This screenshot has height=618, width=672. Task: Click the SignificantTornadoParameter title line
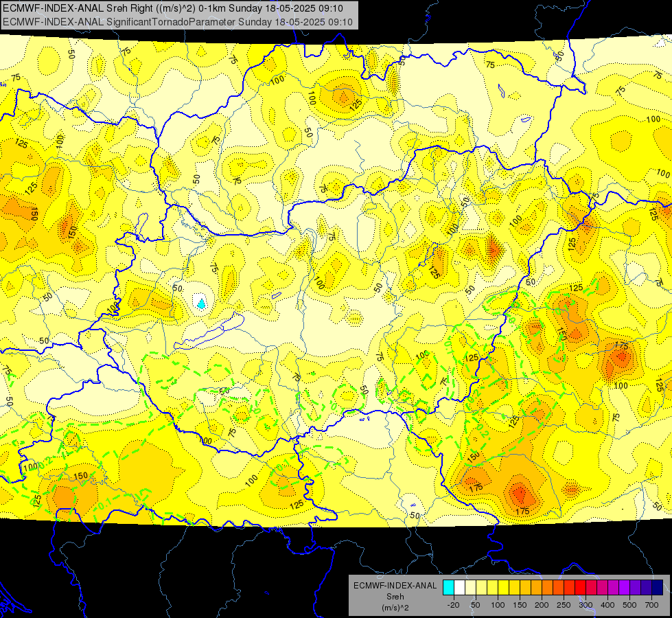tap(177, 22)
